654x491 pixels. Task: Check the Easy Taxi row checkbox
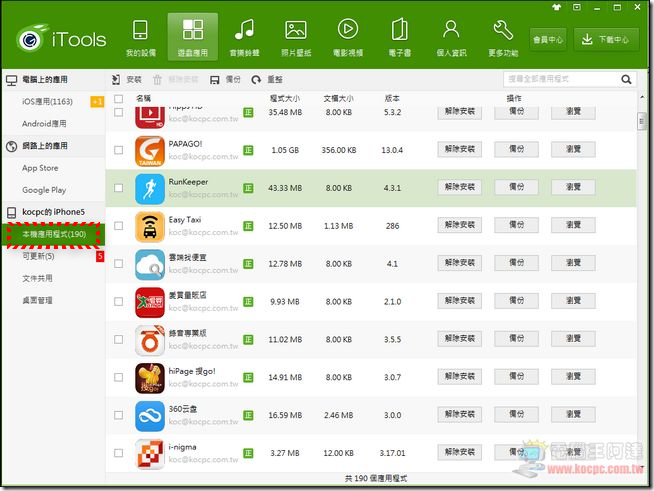click(x=118, y=226)
